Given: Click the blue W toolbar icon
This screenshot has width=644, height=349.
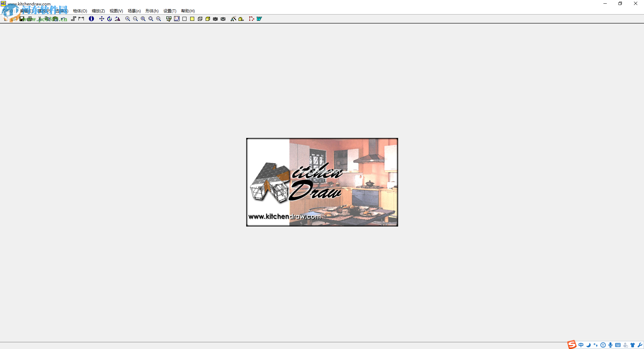Looking at the screenshot, I should (x=259, y=19).
